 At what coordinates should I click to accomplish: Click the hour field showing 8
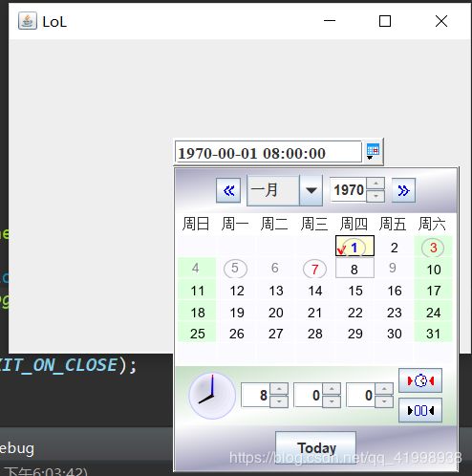coord(256,395)
